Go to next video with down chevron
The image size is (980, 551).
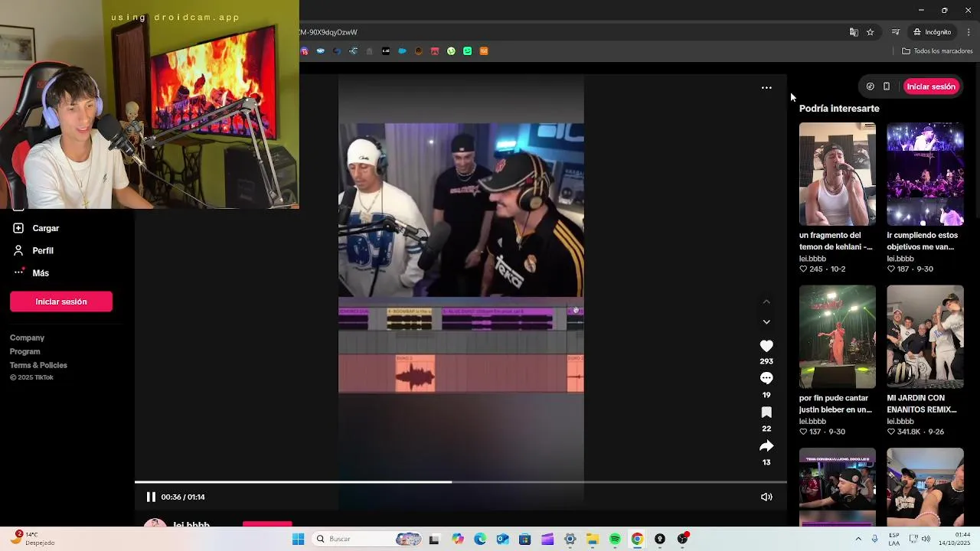[766, 322]
